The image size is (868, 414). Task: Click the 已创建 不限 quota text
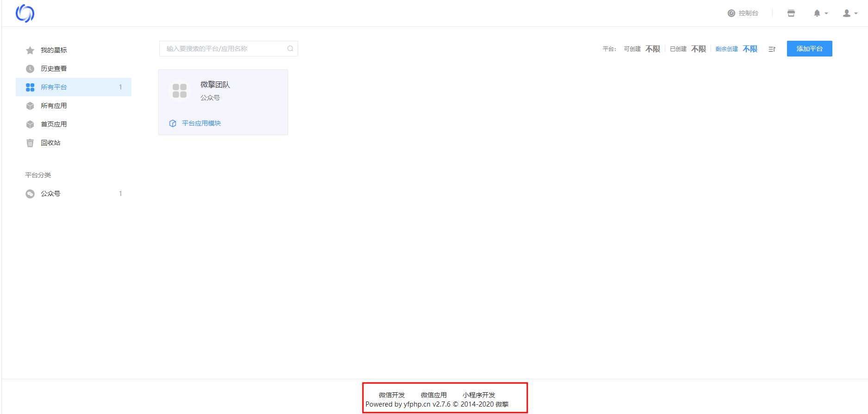(x=688, y=49)
